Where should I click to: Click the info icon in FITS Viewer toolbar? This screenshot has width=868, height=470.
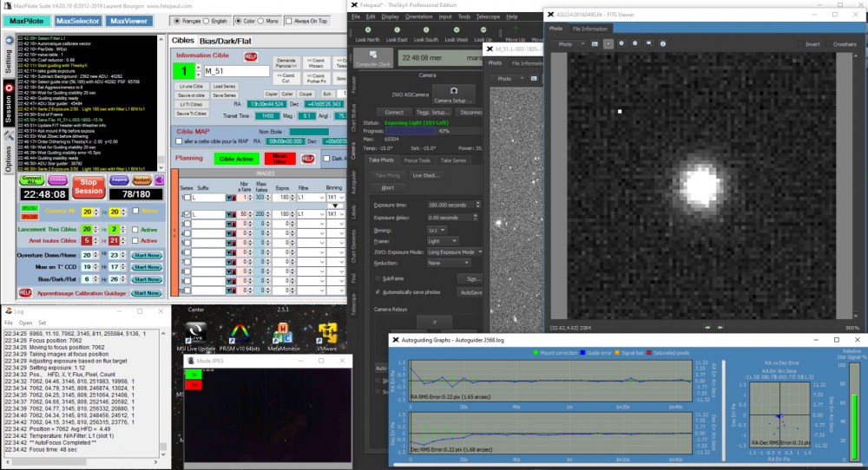(x=662, y=43)
